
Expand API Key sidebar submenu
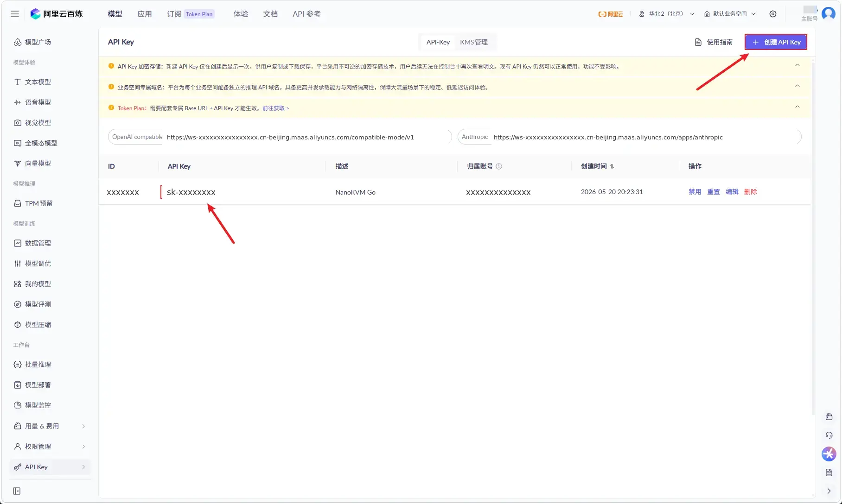coord(83,467)
